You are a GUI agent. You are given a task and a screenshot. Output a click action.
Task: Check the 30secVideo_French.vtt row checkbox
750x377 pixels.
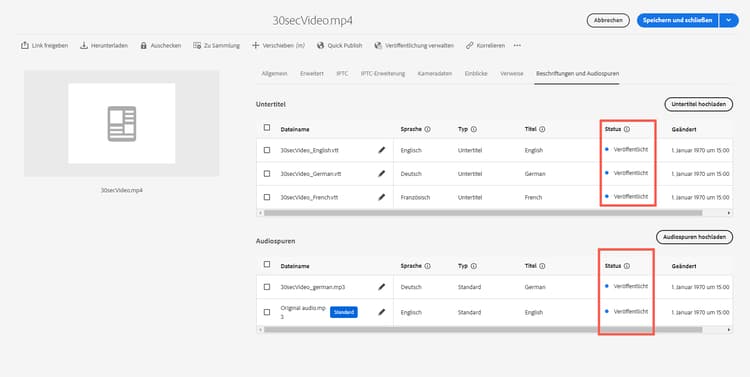click(x=267, y=197)
